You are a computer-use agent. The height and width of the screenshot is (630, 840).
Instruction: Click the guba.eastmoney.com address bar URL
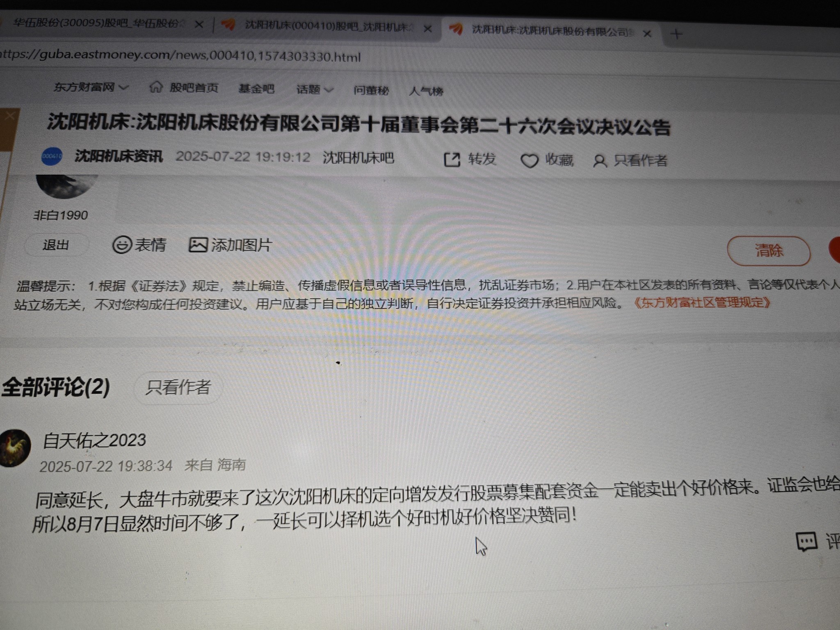180,55
